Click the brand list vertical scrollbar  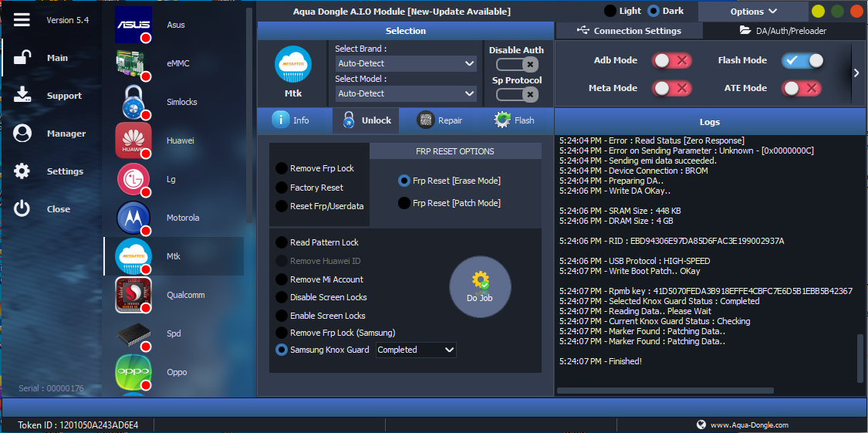(x=249, y=115)
